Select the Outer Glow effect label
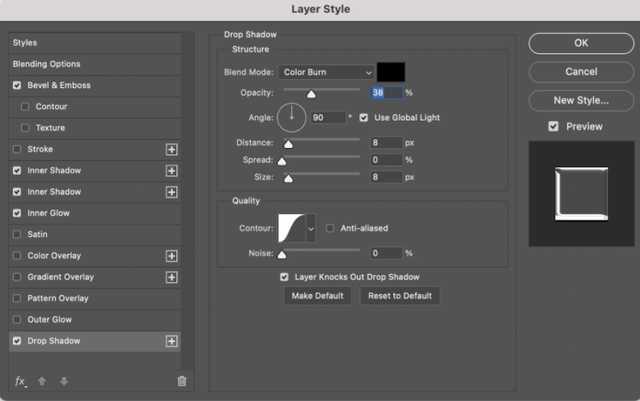 [x=49, y=320]
